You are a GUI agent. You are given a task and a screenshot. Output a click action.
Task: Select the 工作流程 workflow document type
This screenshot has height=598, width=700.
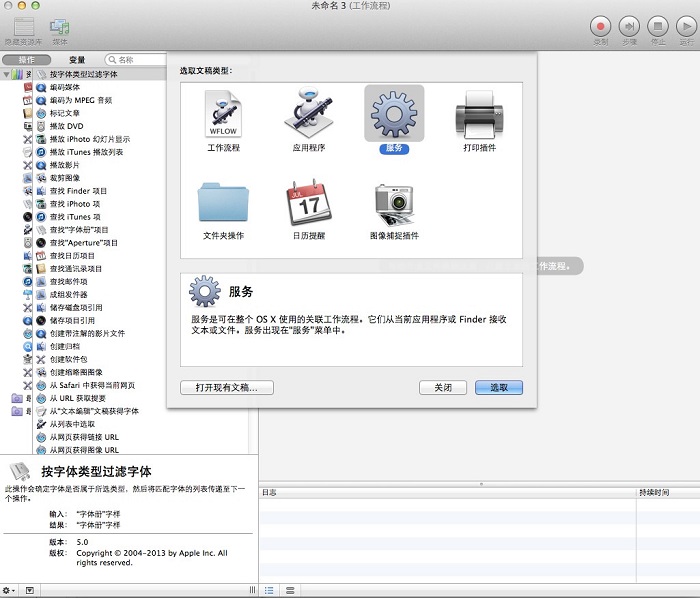pos(223,120)
